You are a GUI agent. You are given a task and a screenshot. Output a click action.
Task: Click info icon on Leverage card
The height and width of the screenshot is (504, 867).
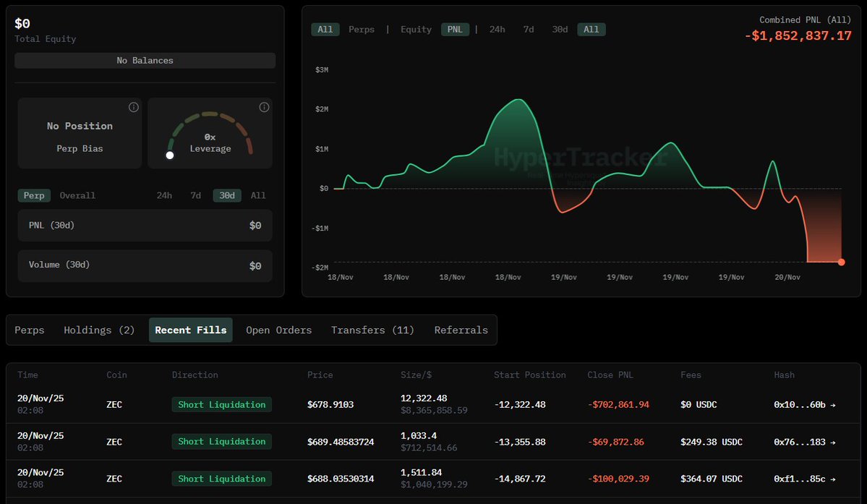(264, 107)
